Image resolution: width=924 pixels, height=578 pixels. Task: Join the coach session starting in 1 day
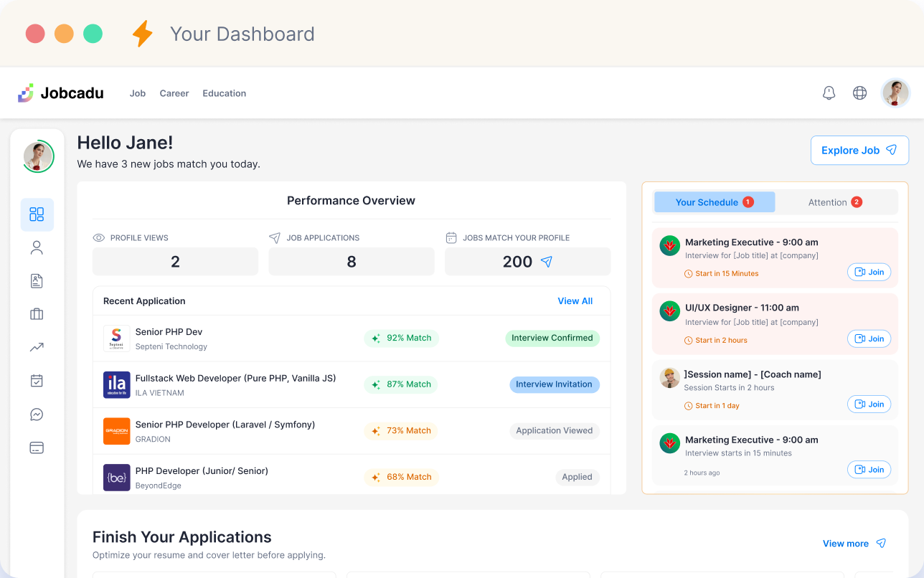tap(869, 404)
